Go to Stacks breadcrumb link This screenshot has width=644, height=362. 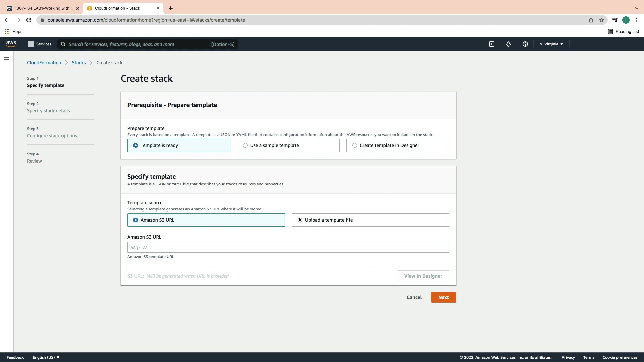78,63
